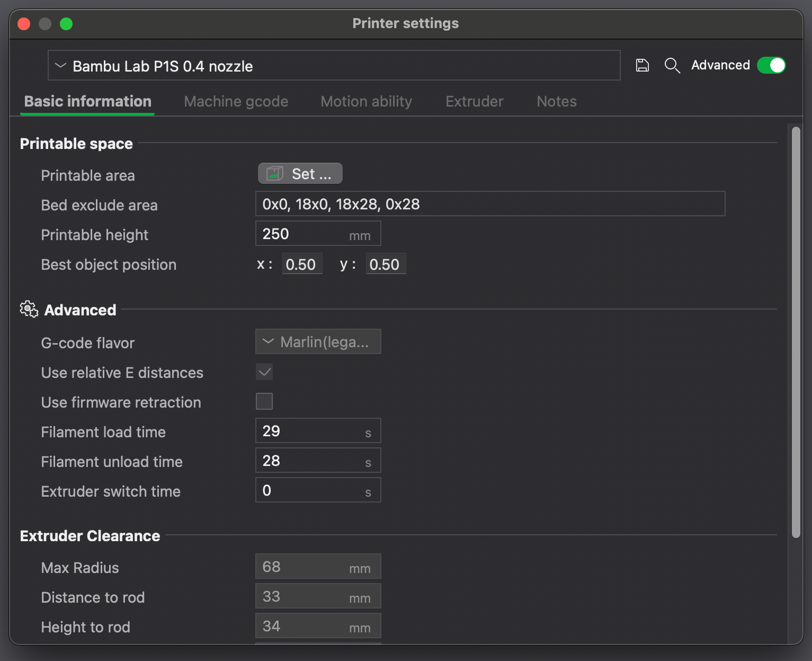This screenshot has height=661, width=812.
Task: Open the Notes tab
Action: (x=557, y=101)
